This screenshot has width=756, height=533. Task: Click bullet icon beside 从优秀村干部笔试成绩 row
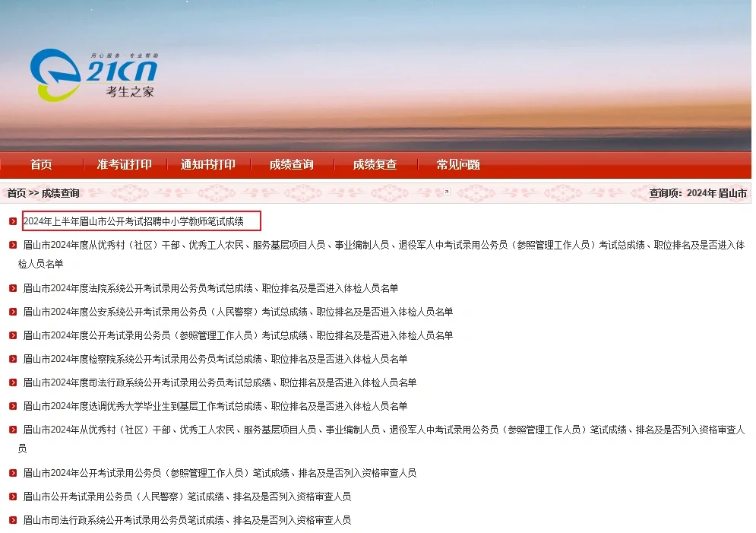(13, 430)
